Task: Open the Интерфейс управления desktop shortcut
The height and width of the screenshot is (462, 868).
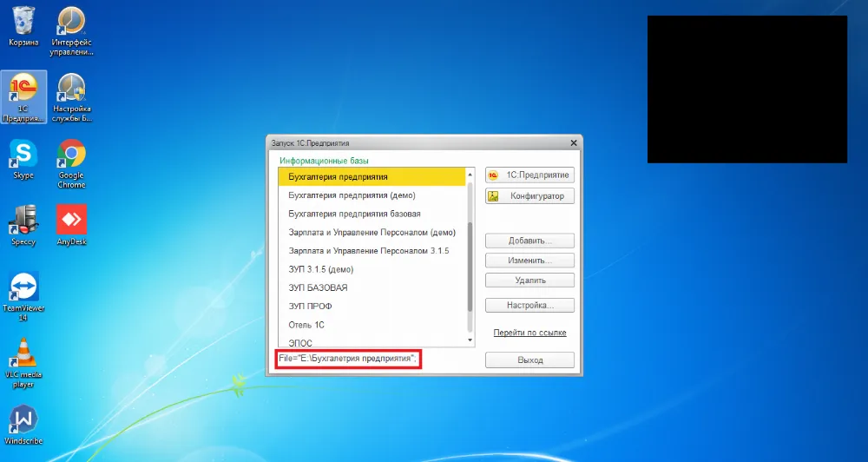Action: point(71,30)
